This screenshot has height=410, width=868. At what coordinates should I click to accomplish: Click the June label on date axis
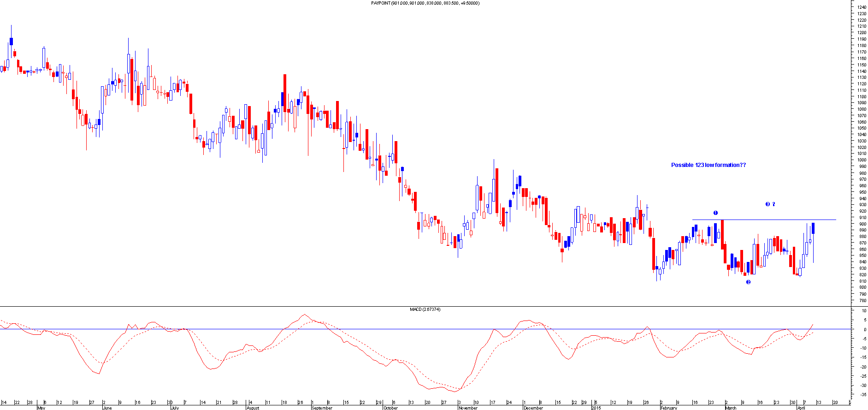tap(107, 408)
